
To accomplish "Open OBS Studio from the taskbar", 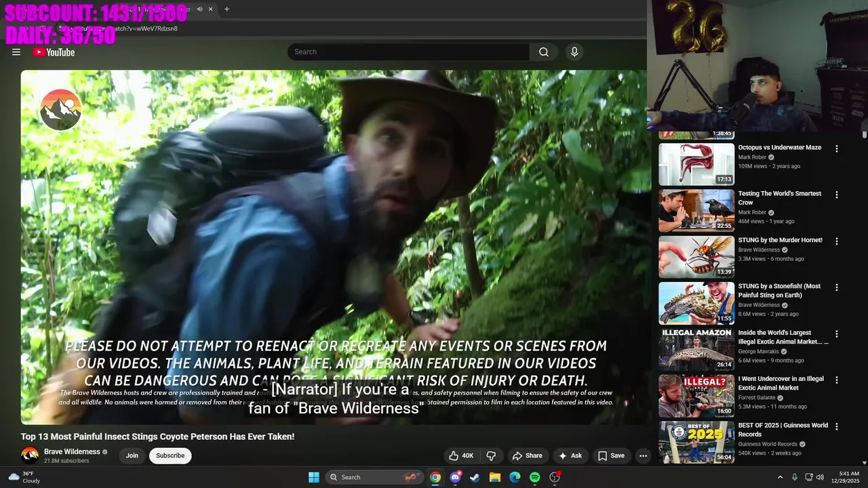I will point(555,477).
